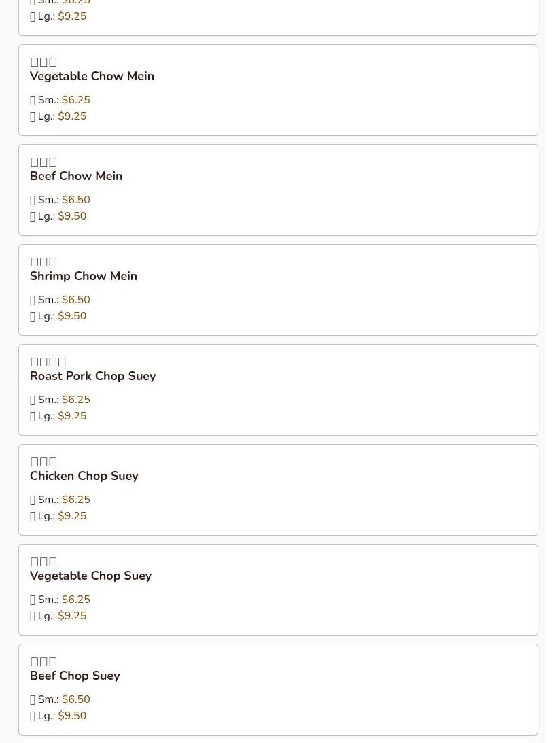The height and width of the screenshot is (743, 560).
Task: Select Shrimp Chow Mein small size icon
Action: [33, 300]
